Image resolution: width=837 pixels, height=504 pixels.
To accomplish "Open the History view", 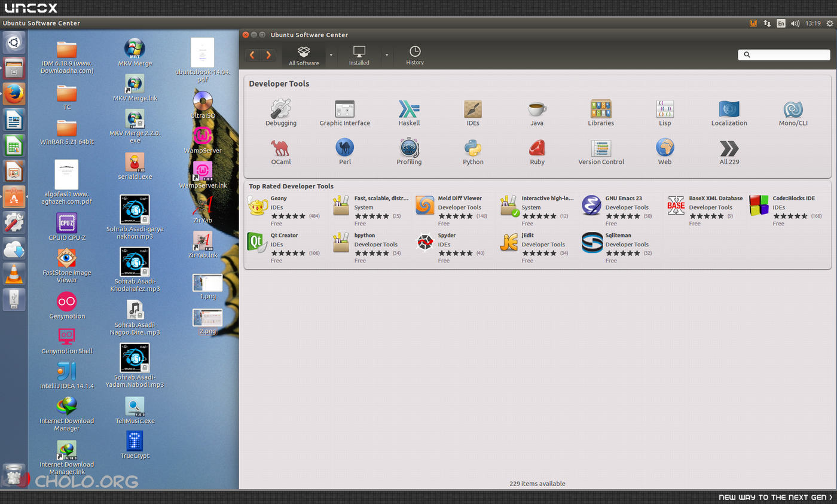I will pos(415,56).
